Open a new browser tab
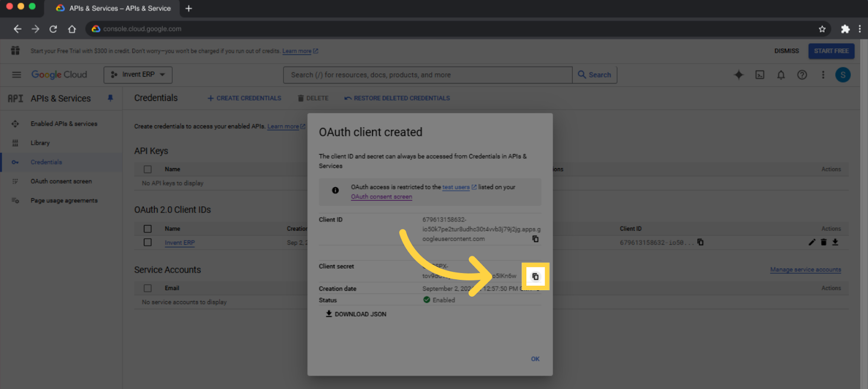The height and width of the screenshot is (389, 868). click(188, 8)
